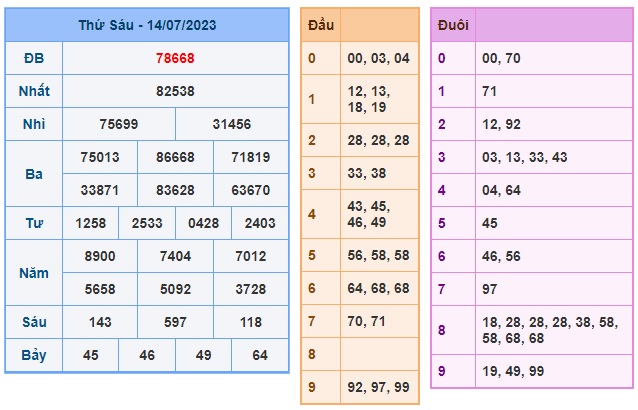This screenshot has width=638, height=410.
Task: Click the Nhì row label
Action: (x=34, y=124)
